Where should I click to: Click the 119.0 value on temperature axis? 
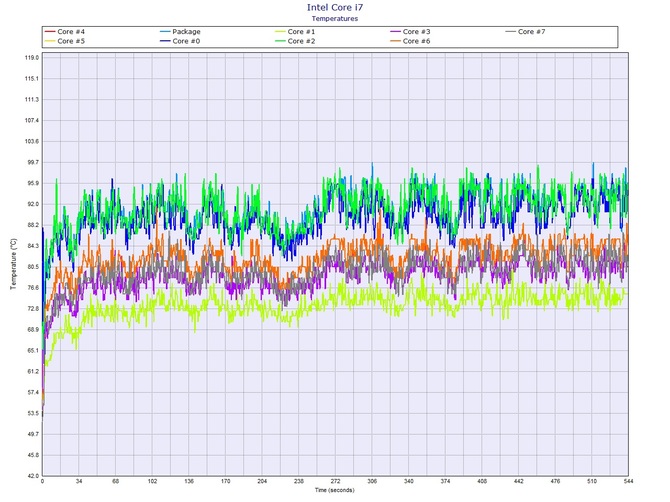tap(30, 57)
